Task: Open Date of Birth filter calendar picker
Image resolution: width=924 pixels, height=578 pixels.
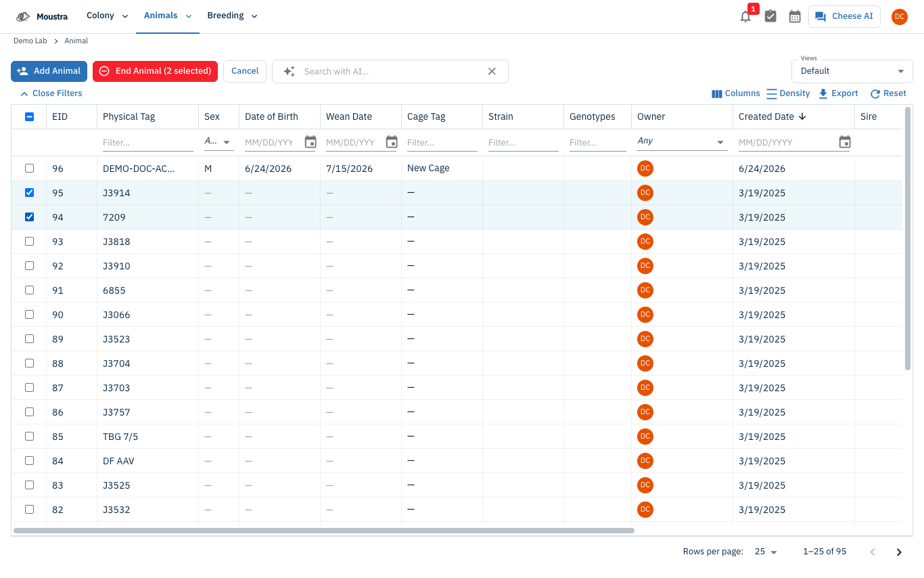Action: pyautogui.click(x=310, y=142)
